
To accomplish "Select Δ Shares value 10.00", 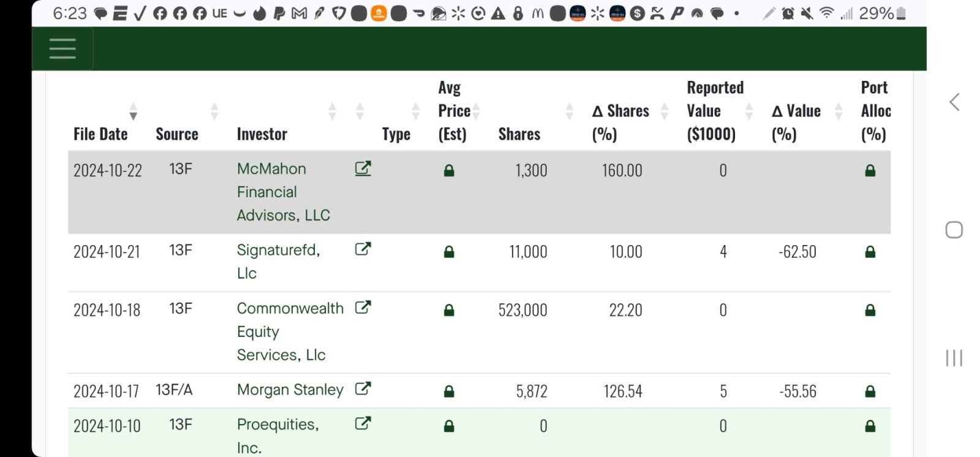I will [626, 252].
